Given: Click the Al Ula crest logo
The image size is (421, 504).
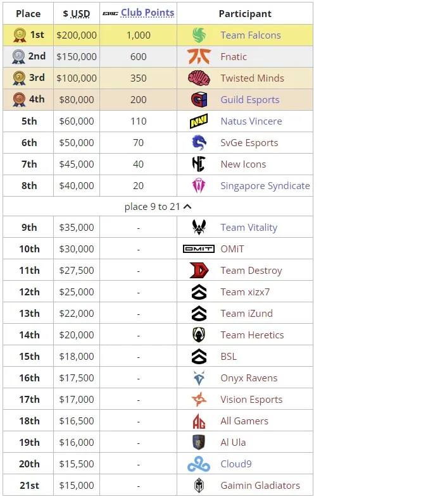Looking at the screenshot, I should pos(199,443).
